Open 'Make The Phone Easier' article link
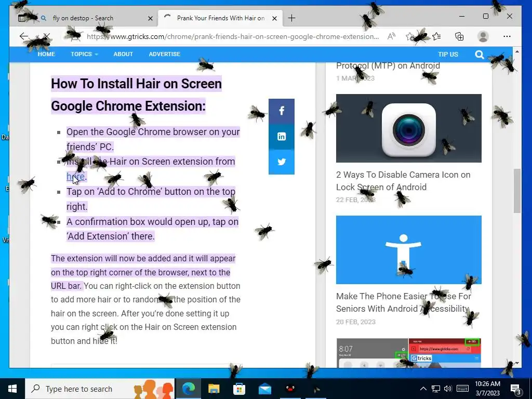532x399 pixels. coord(403,302)
